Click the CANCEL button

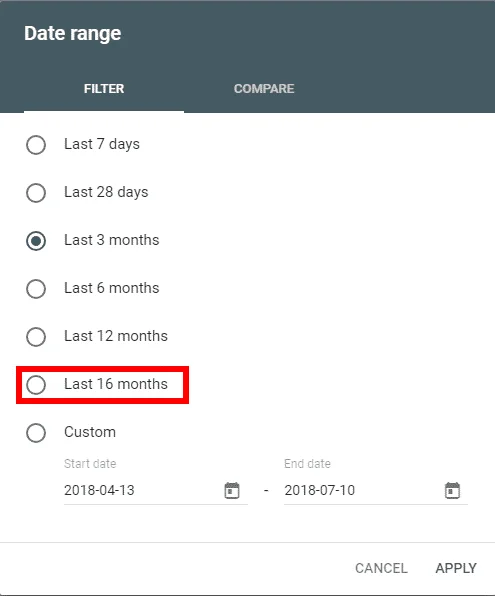click(381, 568)
